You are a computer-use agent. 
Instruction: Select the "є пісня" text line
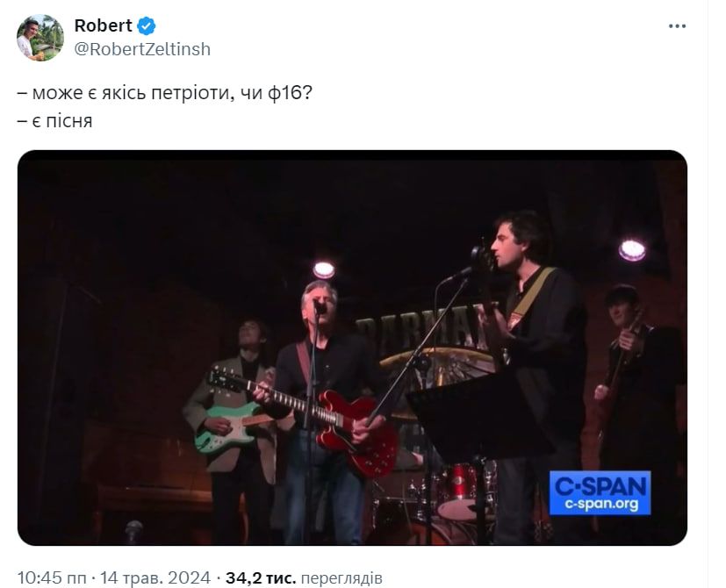(x=55, y=121)
